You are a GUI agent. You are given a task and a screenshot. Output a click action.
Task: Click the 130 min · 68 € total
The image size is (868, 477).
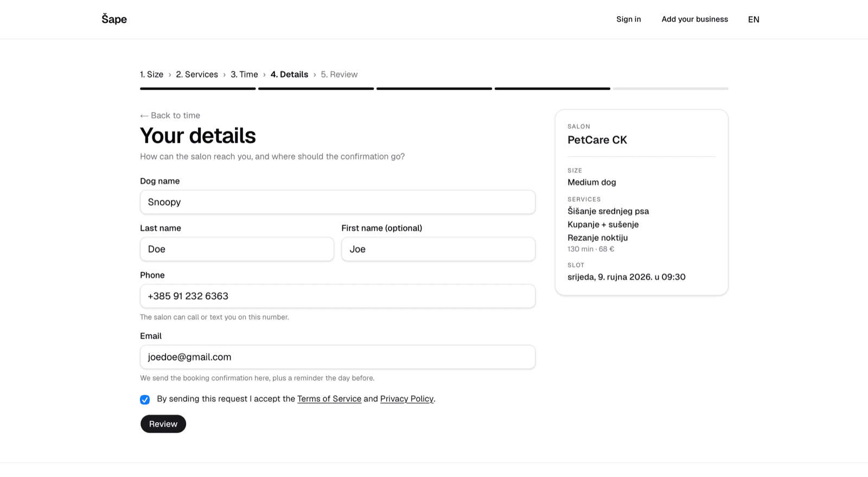pyautogui.click(x=591, y=249)
